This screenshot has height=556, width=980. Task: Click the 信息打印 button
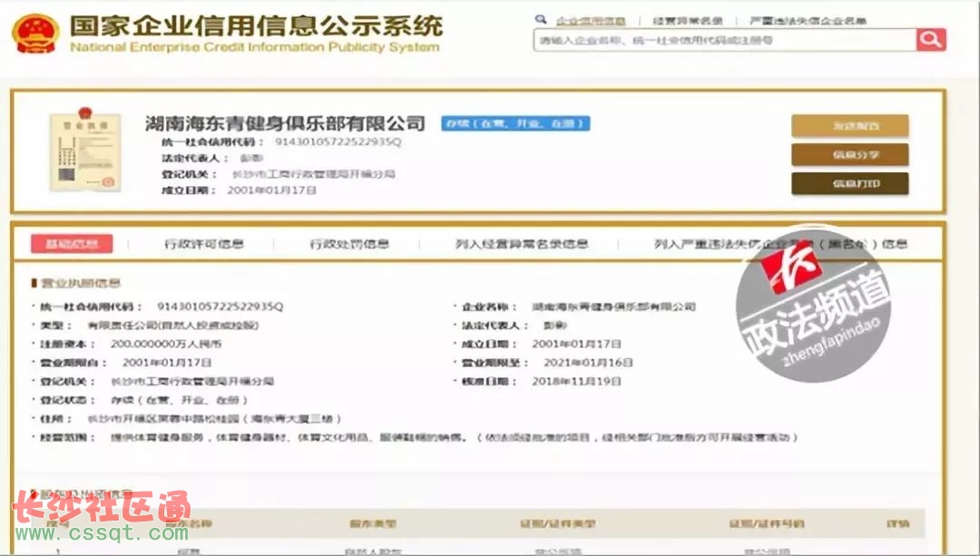(x=850, y=183)
